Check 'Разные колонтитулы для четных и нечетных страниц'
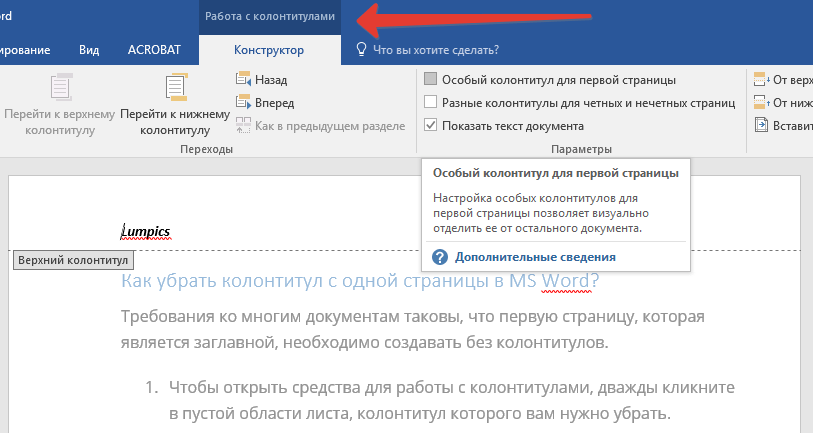Screen dimensions: 813x433 coord(431,102)
